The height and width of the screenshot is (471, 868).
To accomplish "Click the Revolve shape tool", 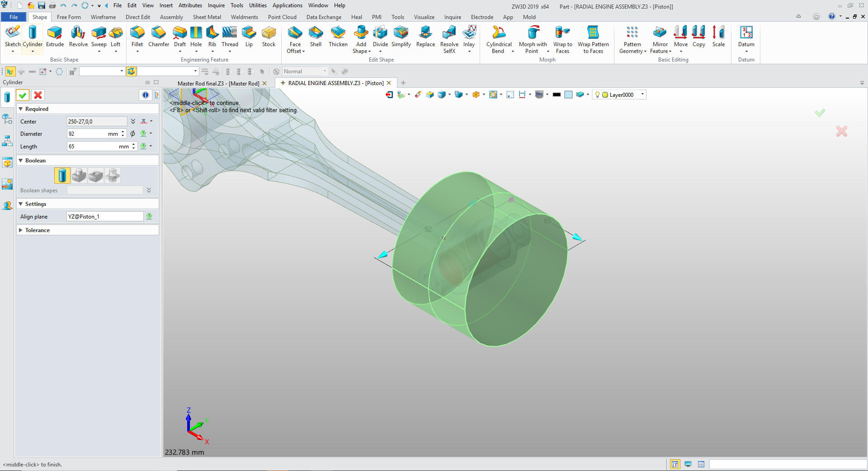I will click(x=78, y=36).
